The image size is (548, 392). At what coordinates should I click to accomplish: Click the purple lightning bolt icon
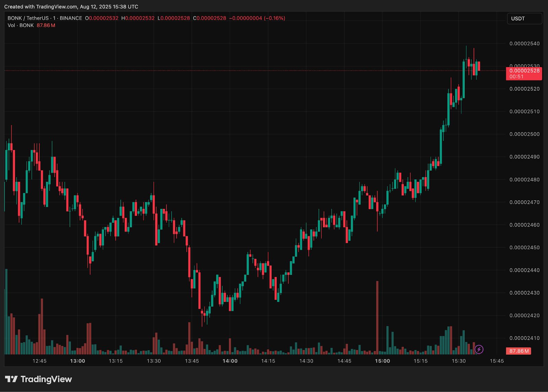(479, 349)
